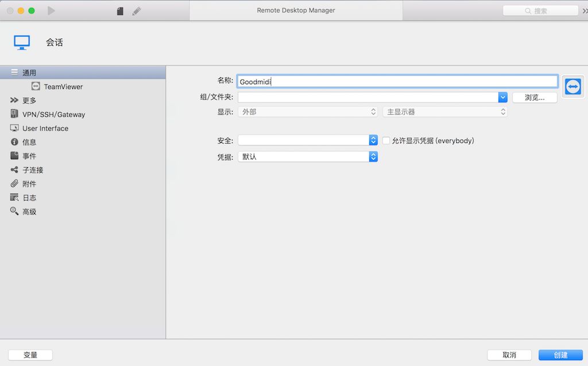Click the 搜索 search field
588x366 pixels.
tap(540, 11)
